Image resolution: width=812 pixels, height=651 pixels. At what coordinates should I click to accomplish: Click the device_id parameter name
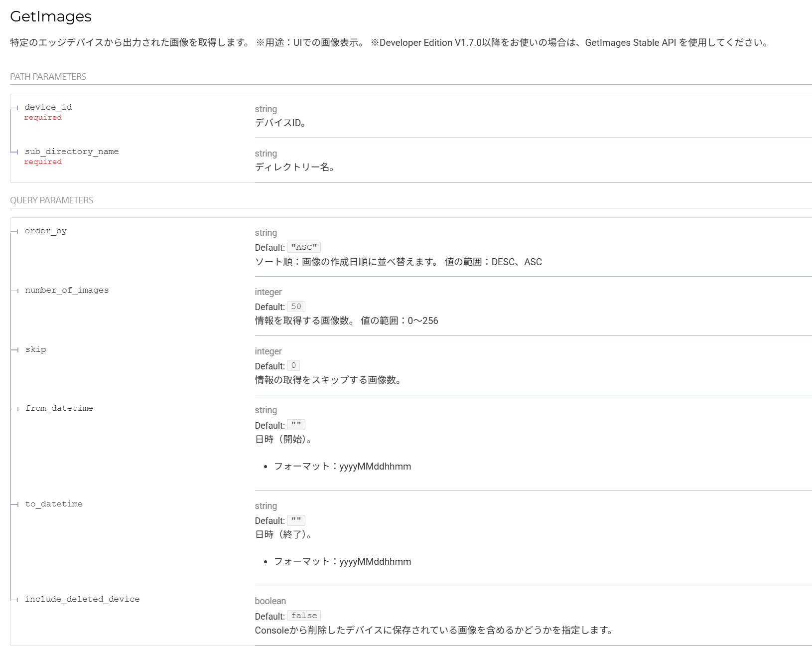coord(48,107)
